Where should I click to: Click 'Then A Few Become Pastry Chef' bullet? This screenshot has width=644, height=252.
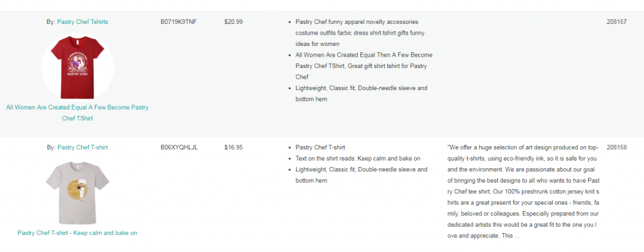(364, 66)
